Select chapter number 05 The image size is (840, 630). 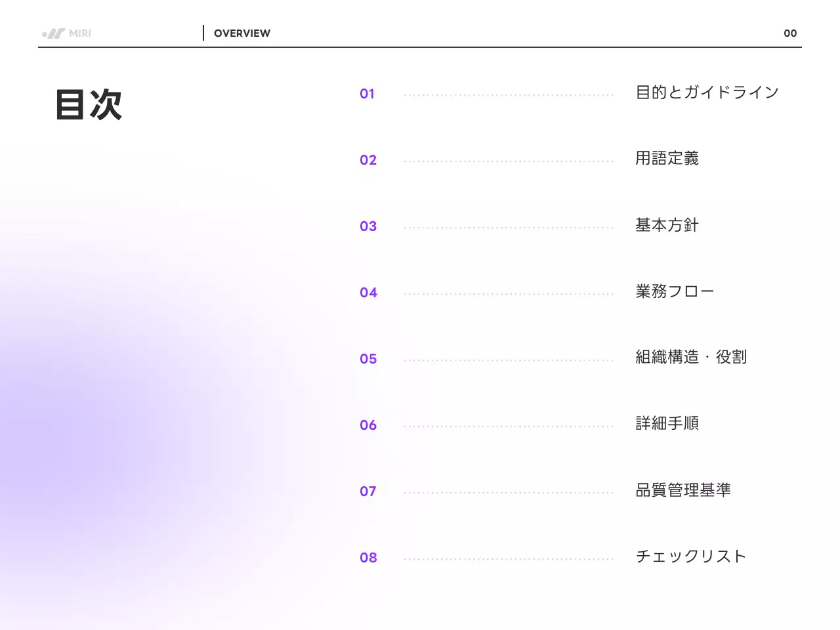[x=368, y=359]
